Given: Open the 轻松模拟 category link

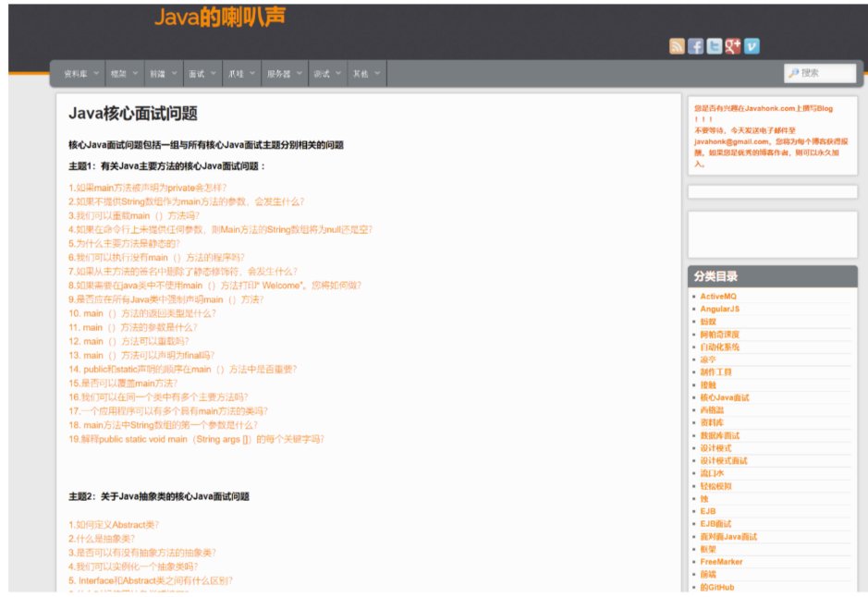Looking at the screenshot, I should coord(715,486).
